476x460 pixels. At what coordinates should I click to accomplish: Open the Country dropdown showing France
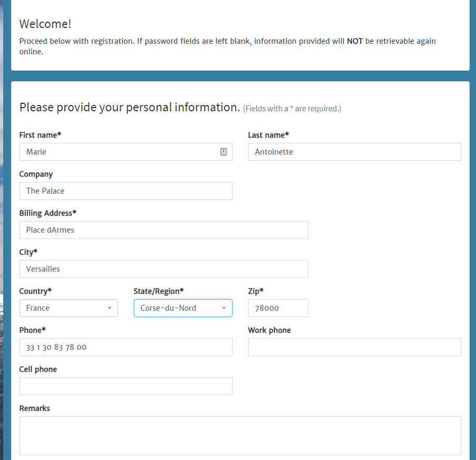point(69,308)
